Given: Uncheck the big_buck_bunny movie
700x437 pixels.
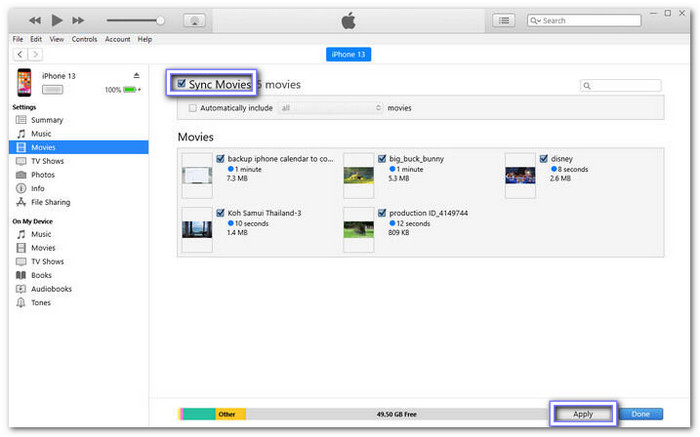Looking at the screenshot, I should 382,158.
